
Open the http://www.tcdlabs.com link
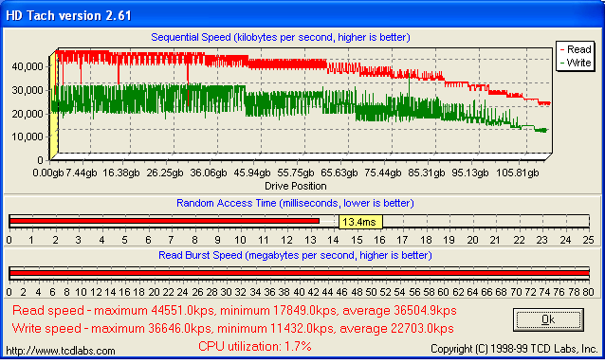61,351
